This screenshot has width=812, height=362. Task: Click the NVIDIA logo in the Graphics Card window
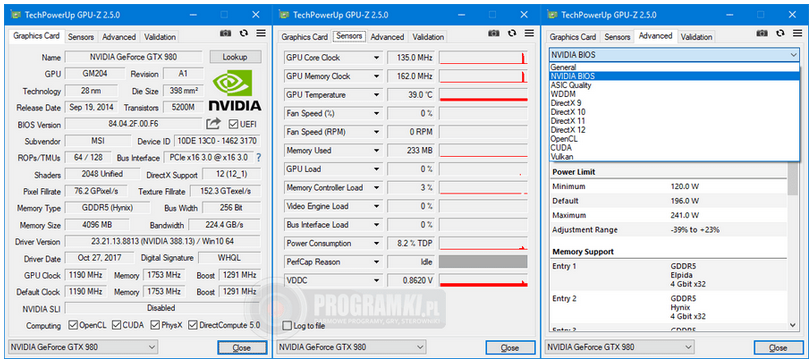[x=235, y=91]
